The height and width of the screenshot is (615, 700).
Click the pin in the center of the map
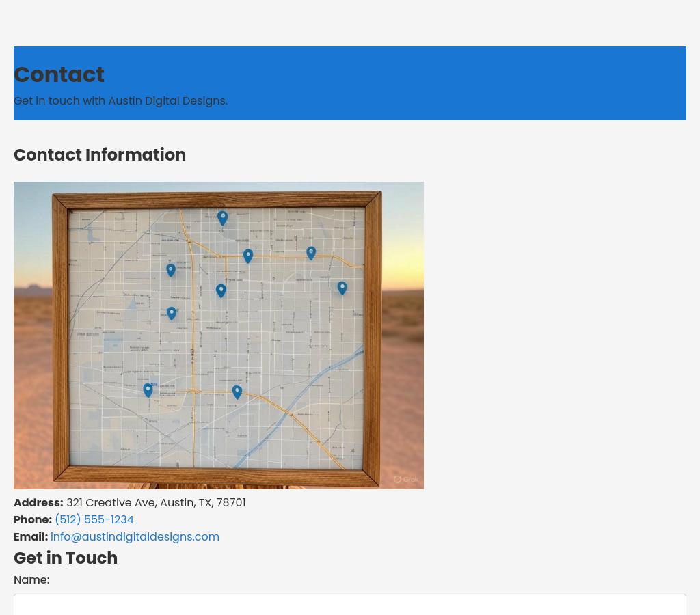[x=221, y=290]
